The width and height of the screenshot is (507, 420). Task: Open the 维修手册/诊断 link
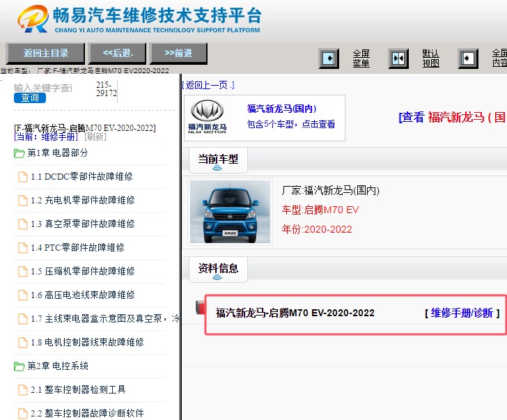[462, 313]
